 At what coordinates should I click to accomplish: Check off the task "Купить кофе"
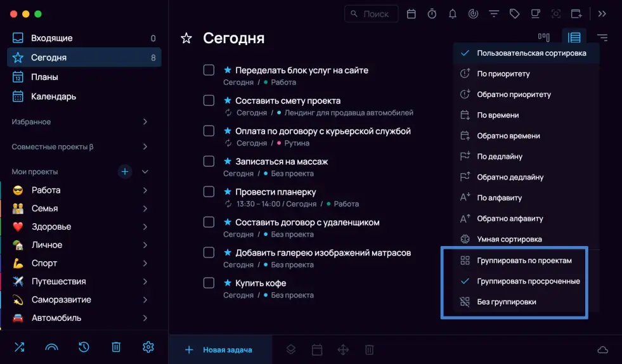[x=209, y=283]
